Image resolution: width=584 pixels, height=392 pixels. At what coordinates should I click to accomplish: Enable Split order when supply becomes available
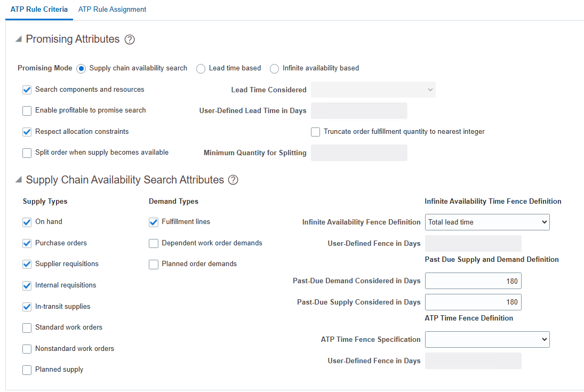(27, 153)
